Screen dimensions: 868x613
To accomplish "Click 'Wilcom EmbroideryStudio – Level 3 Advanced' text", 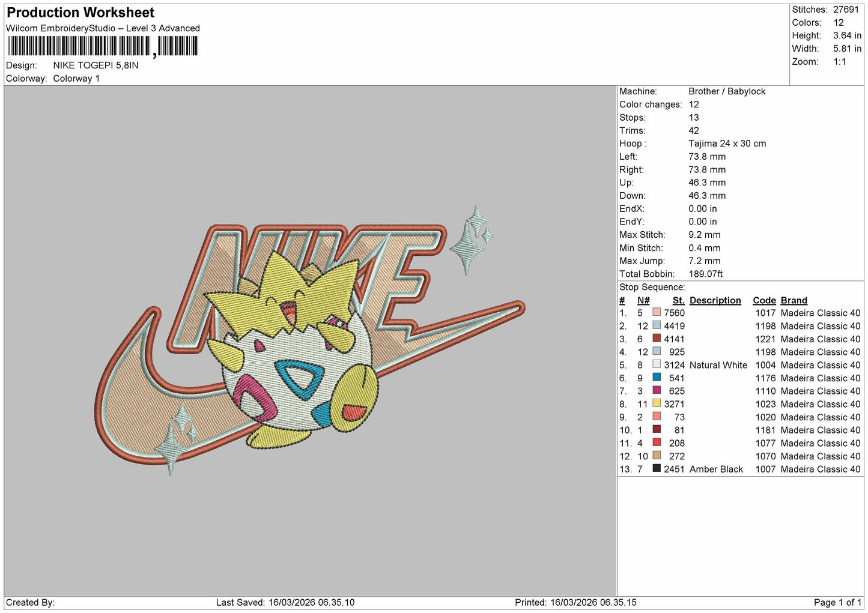I will coord(103,28).
